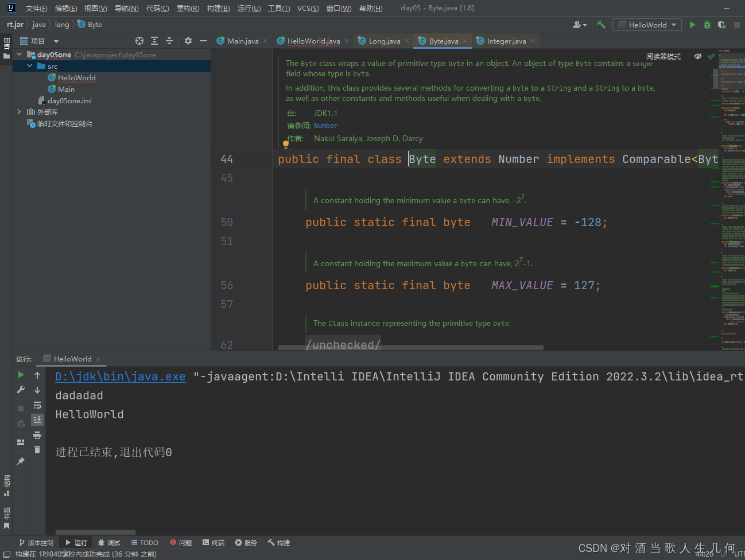Screen dimensions: 745x560
Task: Open the 服务 services tool window
Action: [246, 543]
